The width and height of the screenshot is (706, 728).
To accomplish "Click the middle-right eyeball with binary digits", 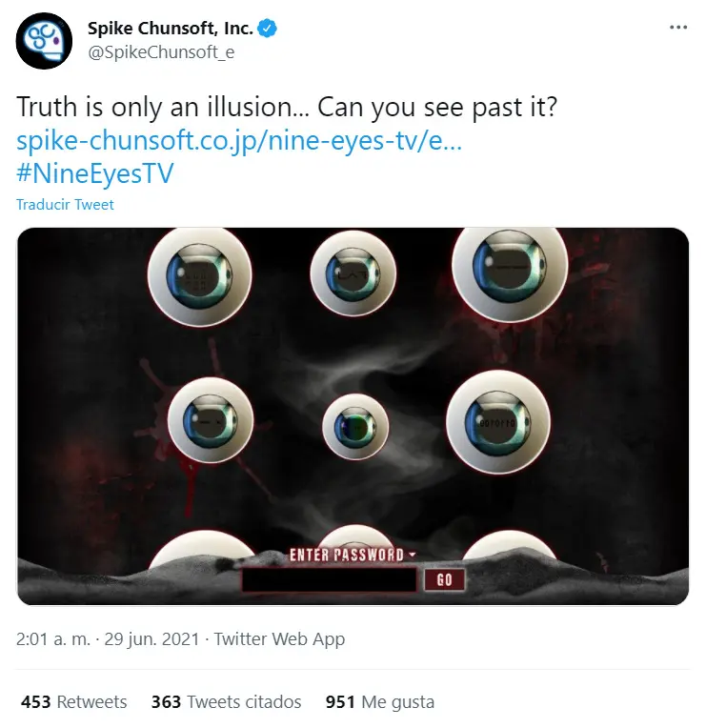I will point(498,422).
